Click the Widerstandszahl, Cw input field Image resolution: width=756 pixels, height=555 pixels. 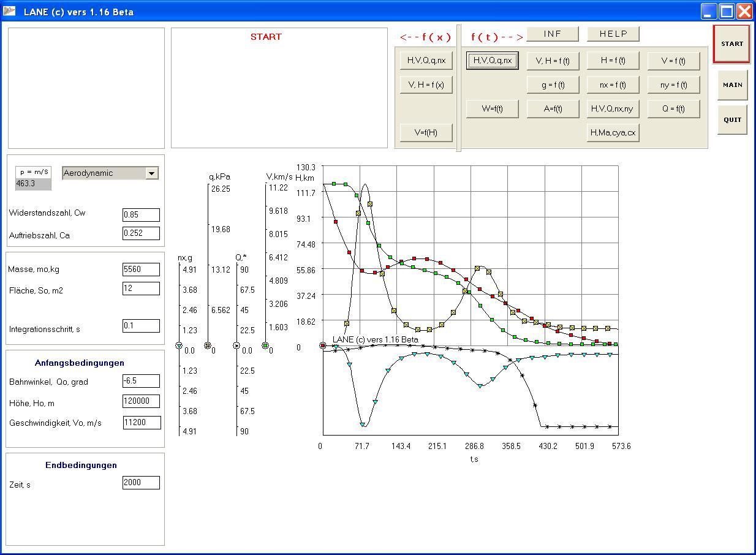(141, 215)
